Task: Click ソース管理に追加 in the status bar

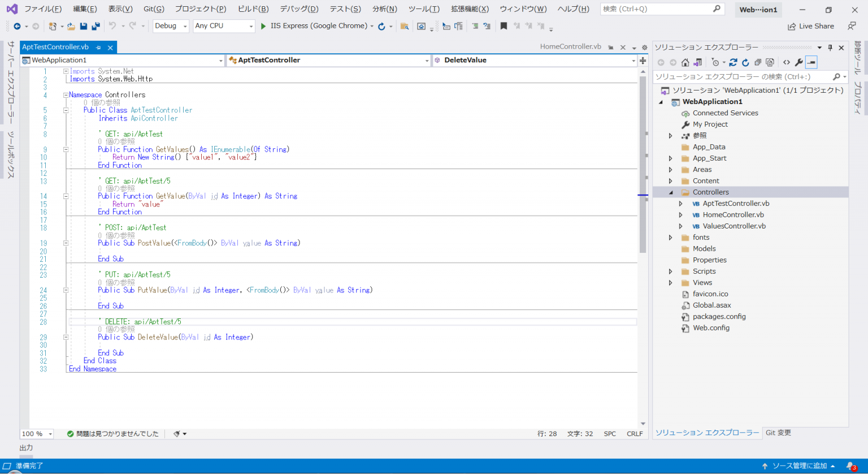Action: click(x=799, y=466)
